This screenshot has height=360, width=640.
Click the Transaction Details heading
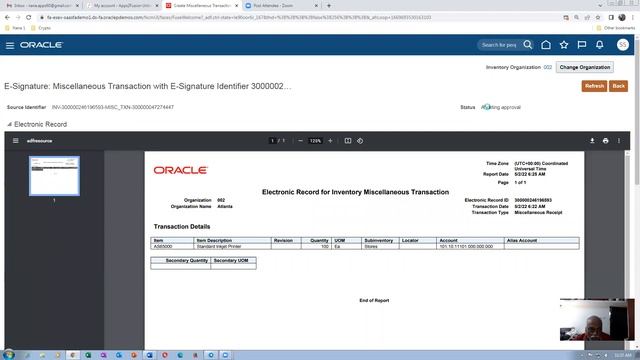pos(182,227)
